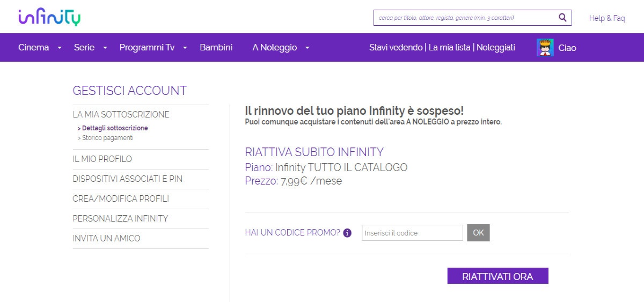Open Stavi vedendo list
644x302 pixels.
396,48
